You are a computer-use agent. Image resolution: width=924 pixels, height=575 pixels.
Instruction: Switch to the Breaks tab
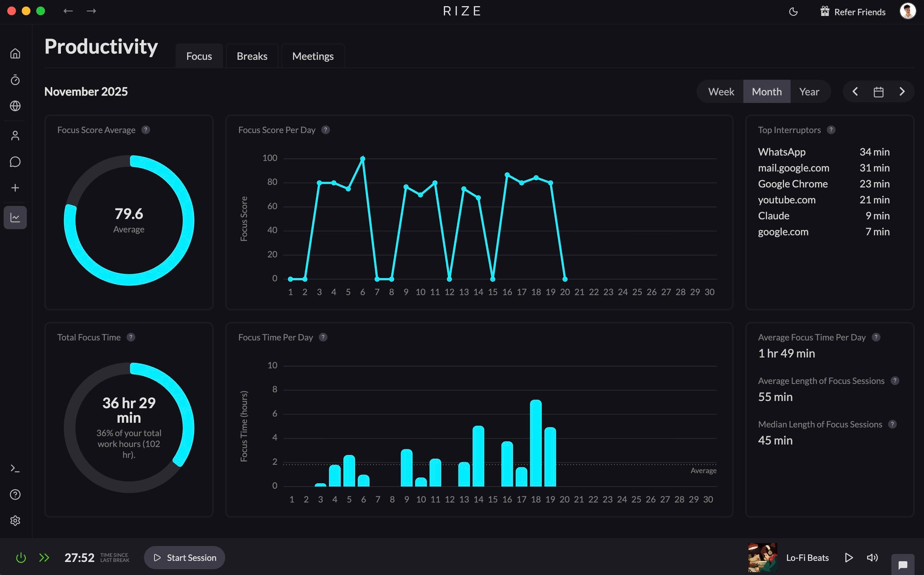[252, 56]
